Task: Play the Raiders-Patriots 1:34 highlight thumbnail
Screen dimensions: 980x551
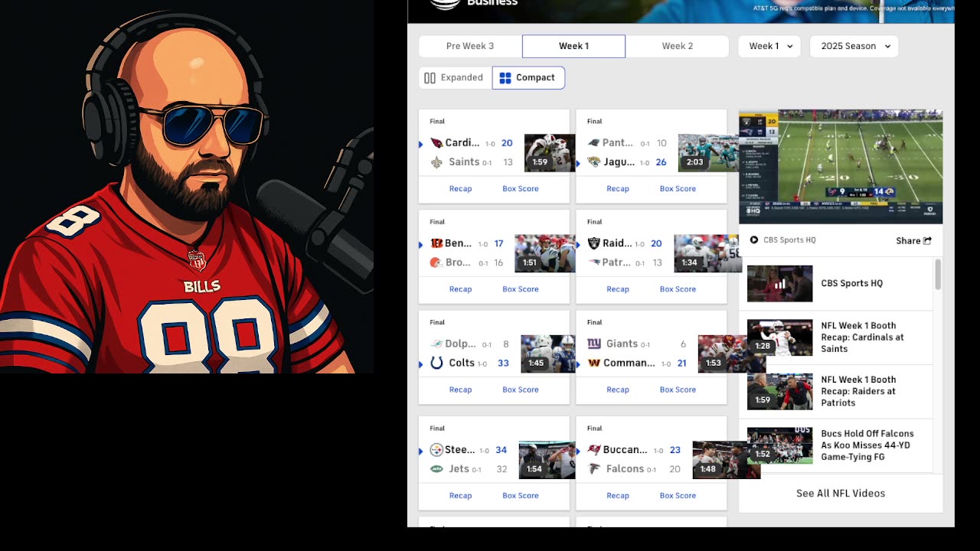Action: [707, 253]
